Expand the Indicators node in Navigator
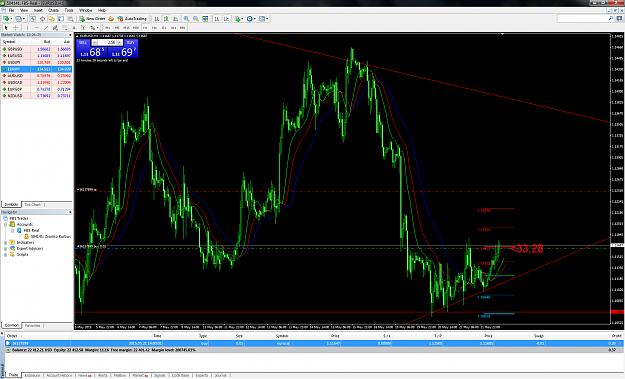 coord(6,242)
